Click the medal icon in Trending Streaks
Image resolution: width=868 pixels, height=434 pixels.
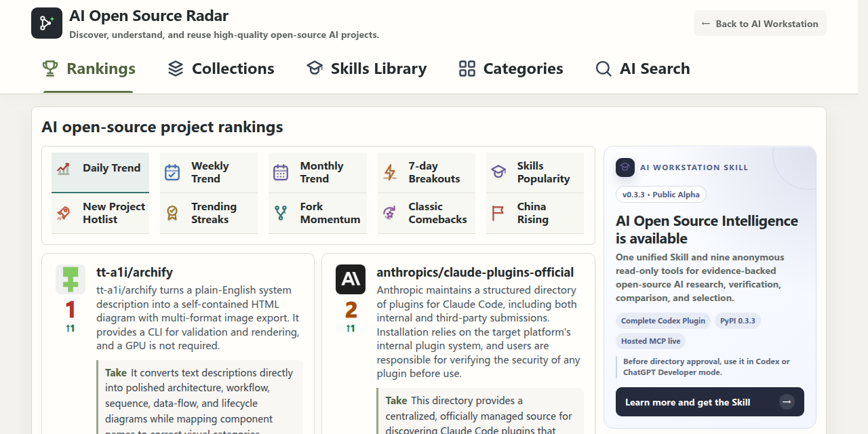pos(172,213)
